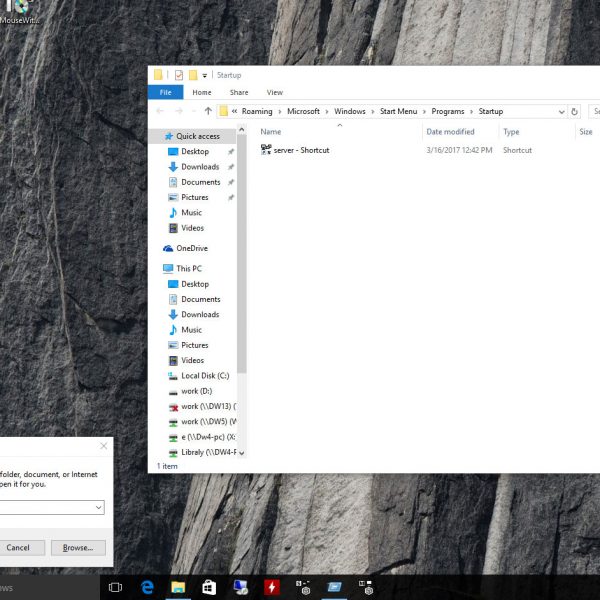This screenshot has width=600, height=600.
Task: Click Cancel in the Run dialog
Action: click(18, 548)
